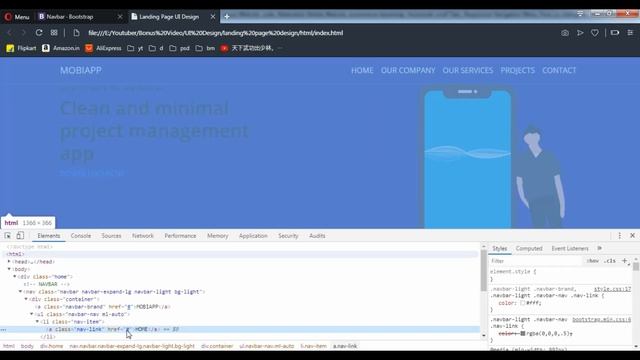
Task: Go forward to next page
Action: pyautogui.click(x=23, y=33)
